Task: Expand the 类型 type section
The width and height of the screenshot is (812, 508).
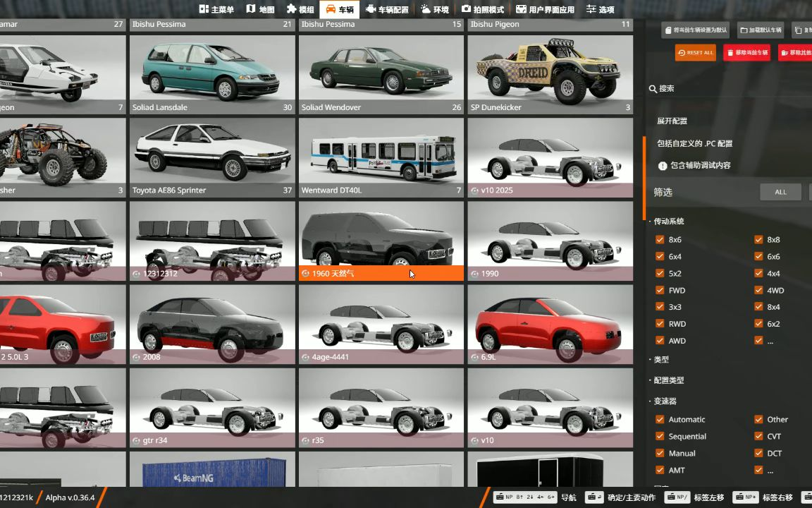Action: click(660, 359)
